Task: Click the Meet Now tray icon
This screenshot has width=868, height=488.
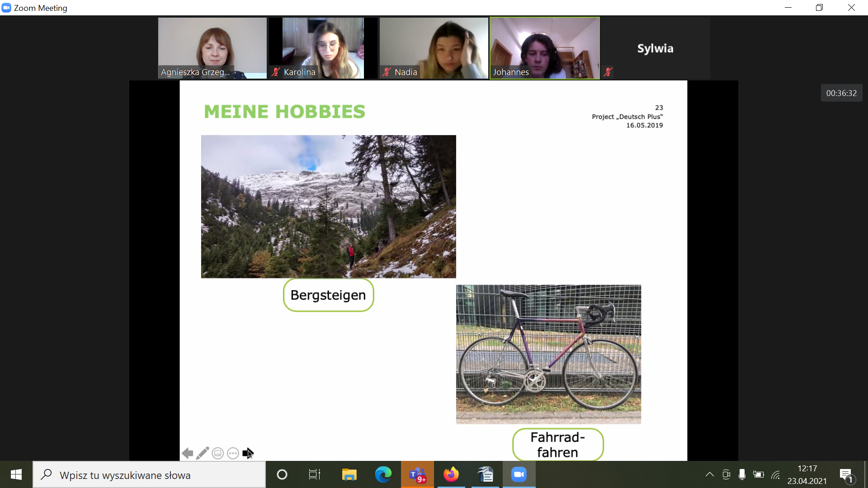Action: 726,474
